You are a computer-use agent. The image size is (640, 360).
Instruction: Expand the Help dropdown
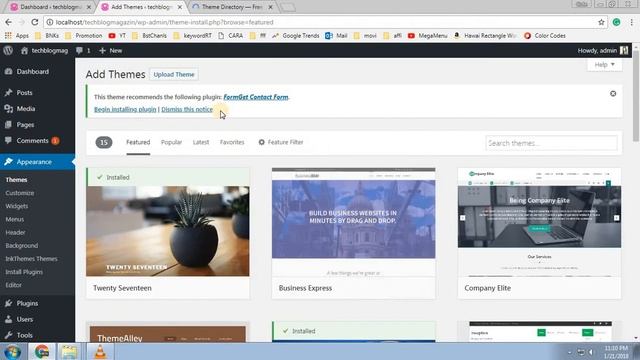coord(604,64)
